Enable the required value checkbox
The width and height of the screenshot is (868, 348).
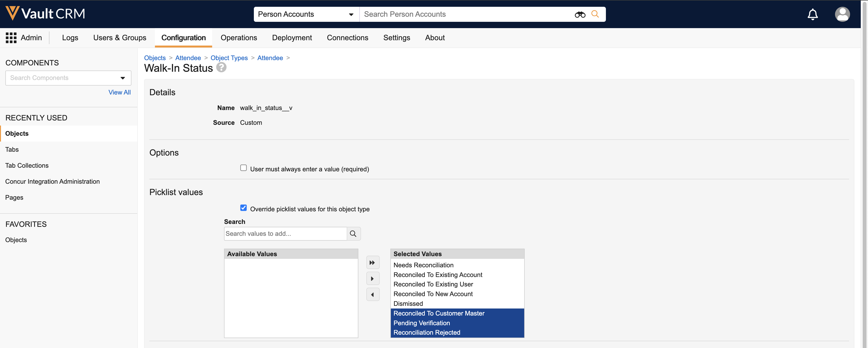click(243, 168)
